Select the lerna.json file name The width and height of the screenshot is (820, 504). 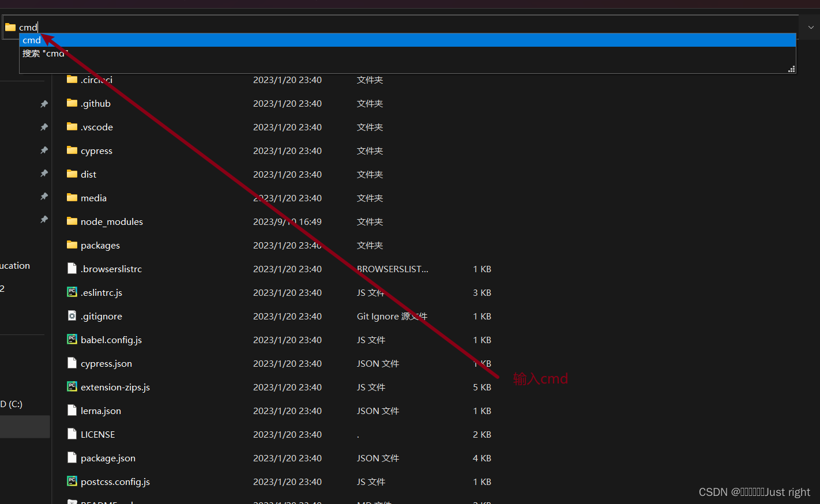pos(101,411)
